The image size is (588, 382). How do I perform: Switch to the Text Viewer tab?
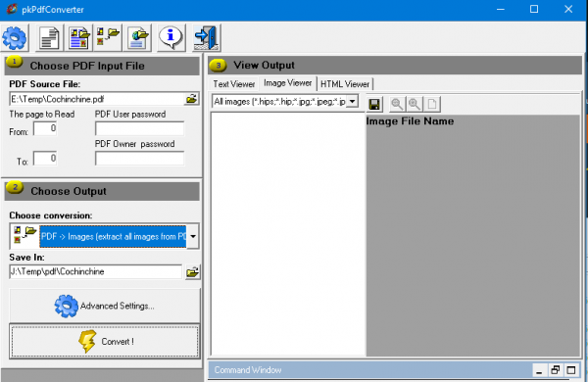[234, 84]
